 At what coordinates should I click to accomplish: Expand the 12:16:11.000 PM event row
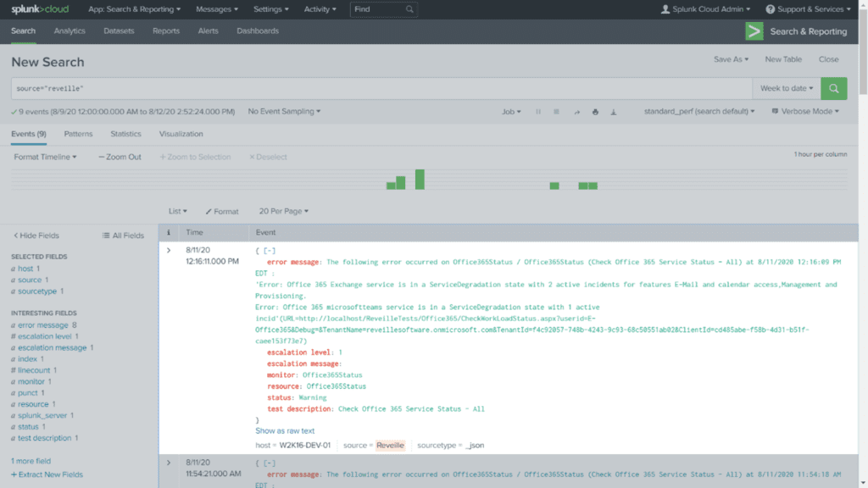169,250
